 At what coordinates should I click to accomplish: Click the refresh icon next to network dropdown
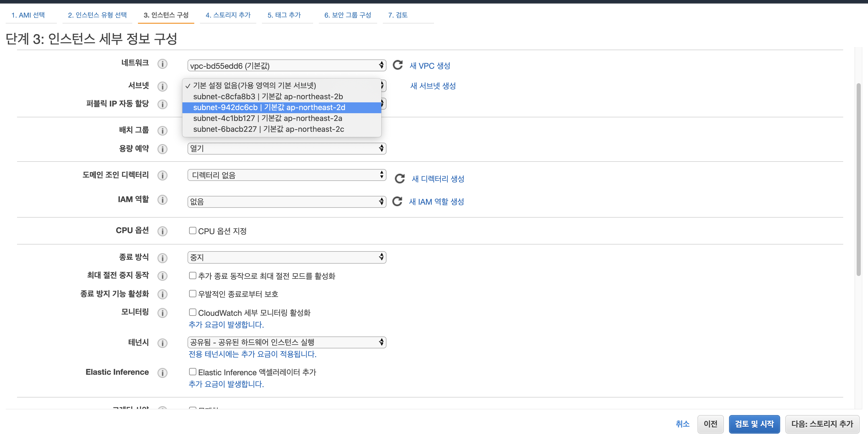click(398, 65)
